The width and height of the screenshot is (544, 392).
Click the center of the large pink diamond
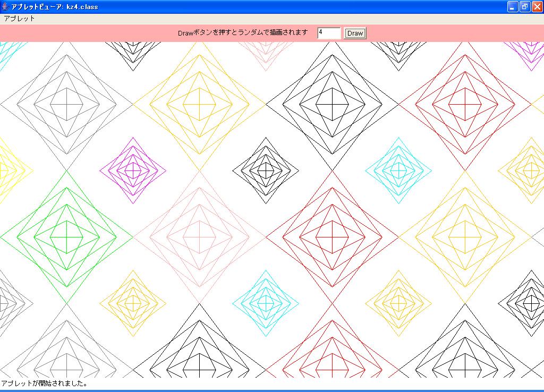199,237
